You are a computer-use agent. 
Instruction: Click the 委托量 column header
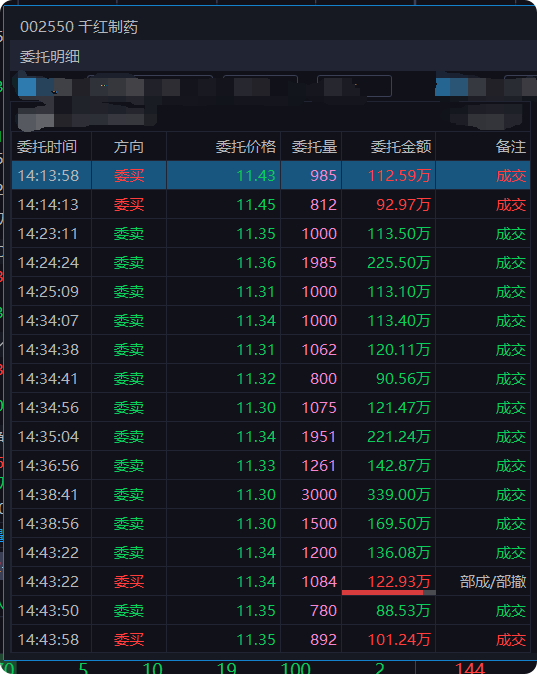tap(314, 147)
